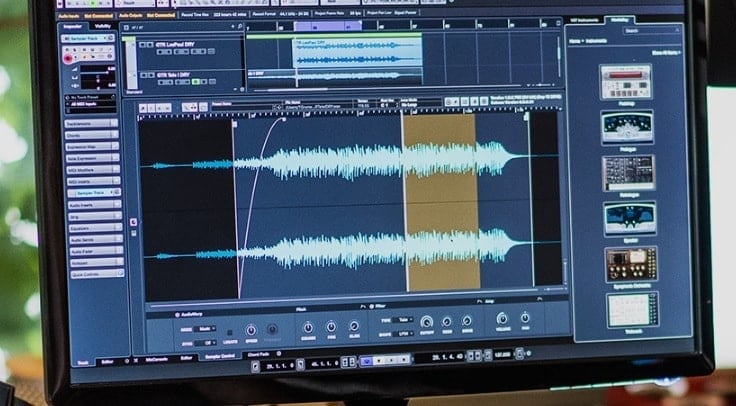This screenshot has height=406, width=736.
Task: Open the Pitch envelope editor icon
Action: click(362, 306)
